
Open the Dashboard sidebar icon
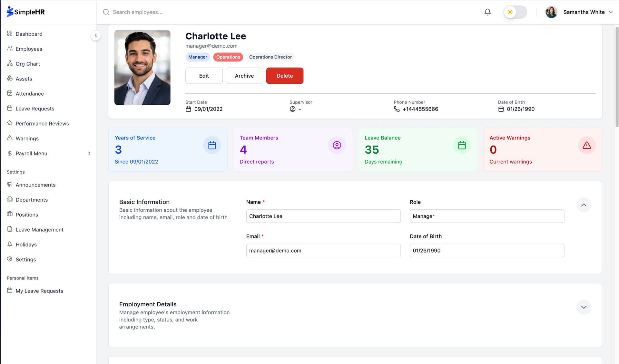click(x=10, y=34)
